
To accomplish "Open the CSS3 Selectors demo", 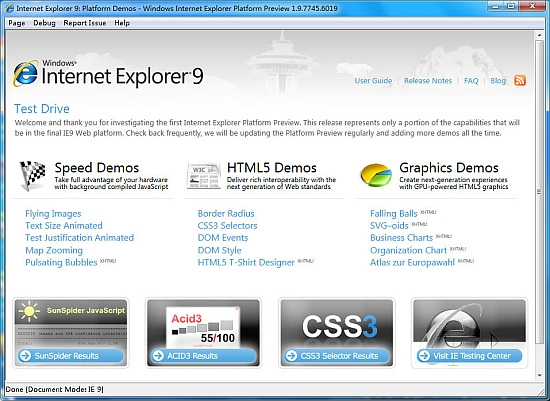I will [227, 226].
